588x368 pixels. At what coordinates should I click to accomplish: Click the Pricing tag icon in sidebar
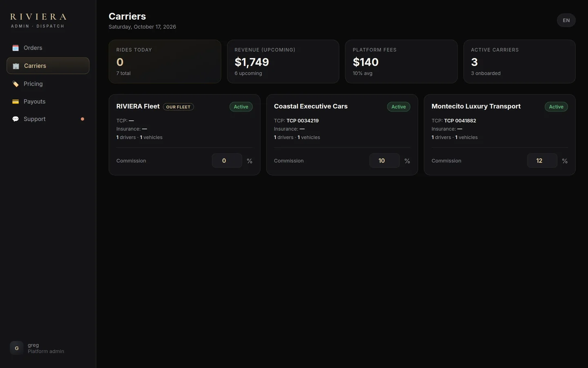tap(16, 84)
